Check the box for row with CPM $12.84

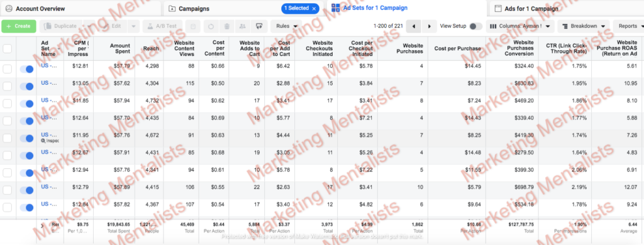[8, 207]
